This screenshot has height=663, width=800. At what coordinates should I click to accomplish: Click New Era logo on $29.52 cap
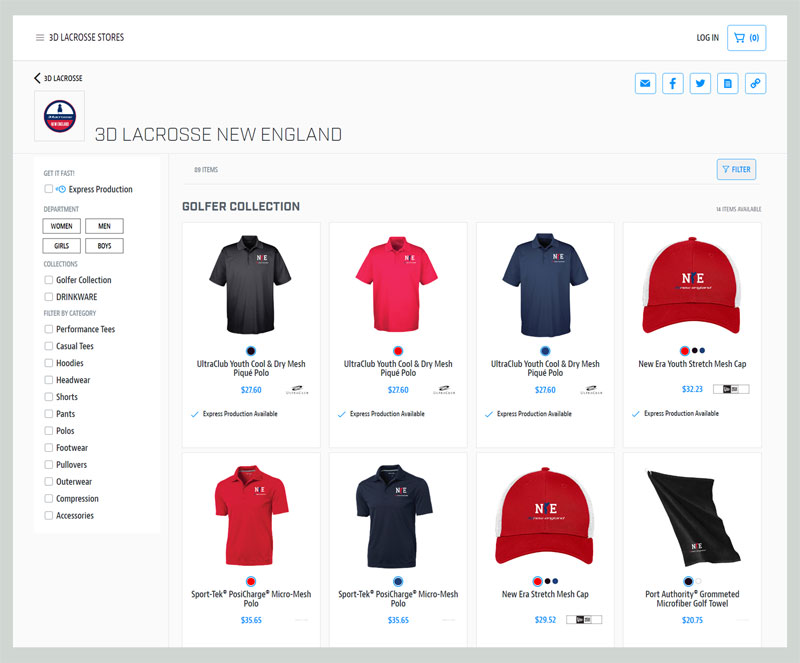point(584,620)
